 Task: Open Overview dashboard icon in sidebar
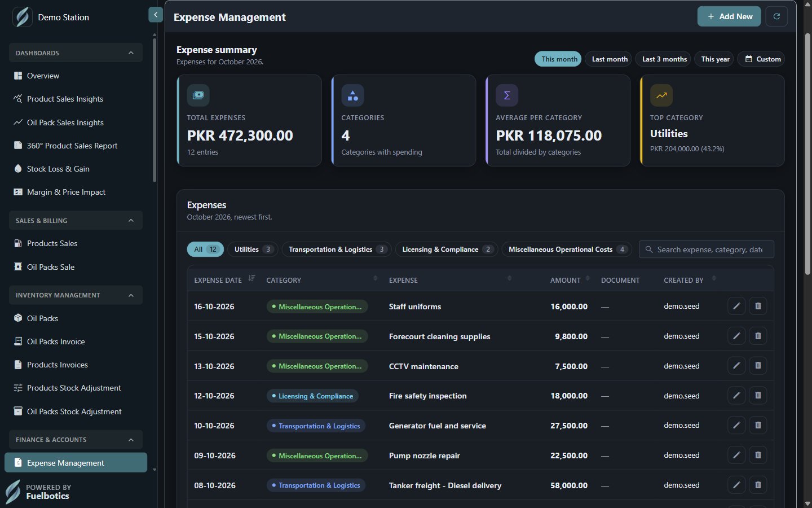click(x=18, y=76)
